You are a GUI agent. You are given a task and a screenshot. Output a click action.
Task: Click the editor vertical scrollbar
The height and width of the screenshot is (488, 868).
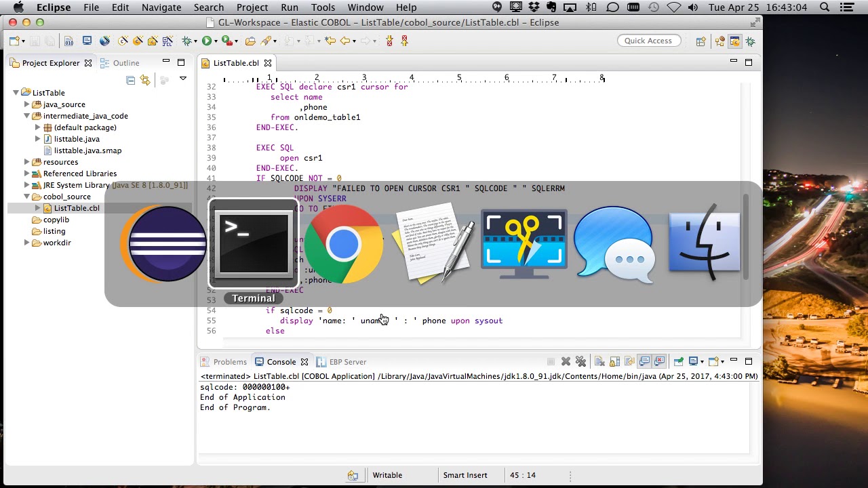[x=746, y=237]
